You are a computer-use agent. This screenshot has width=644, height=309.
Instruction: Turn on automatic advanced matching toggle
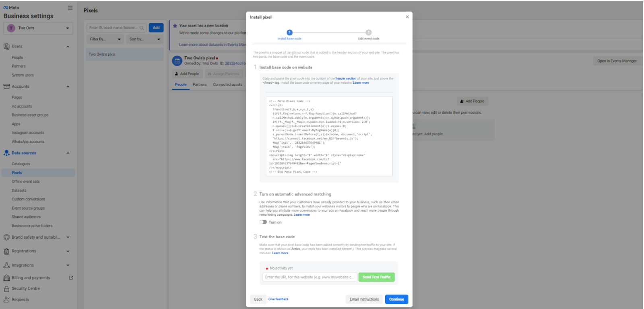(263, 222)
